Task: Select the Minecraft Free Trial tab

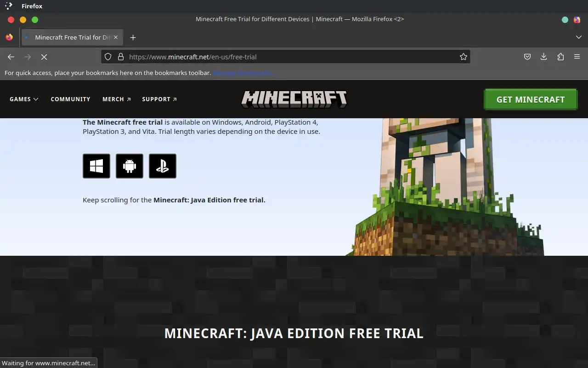Action: click(72, 37)
